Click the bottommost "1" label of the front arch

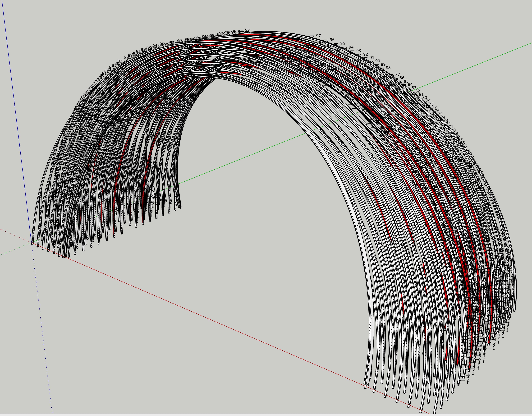click(467, 383)
